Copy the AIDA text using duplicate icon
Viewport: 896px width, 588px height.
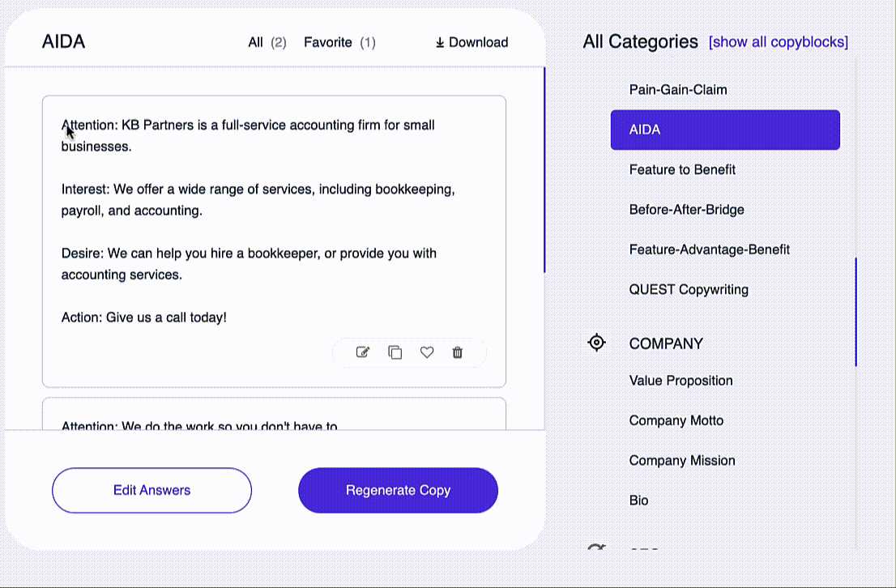pos(395,352)
